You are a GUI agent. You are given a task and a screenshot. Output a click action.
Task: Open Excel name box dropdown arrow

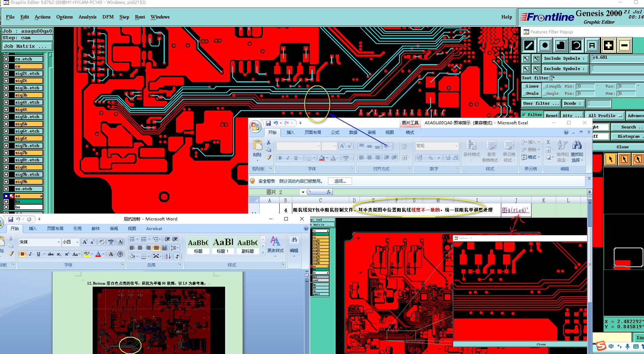point(303,192)
